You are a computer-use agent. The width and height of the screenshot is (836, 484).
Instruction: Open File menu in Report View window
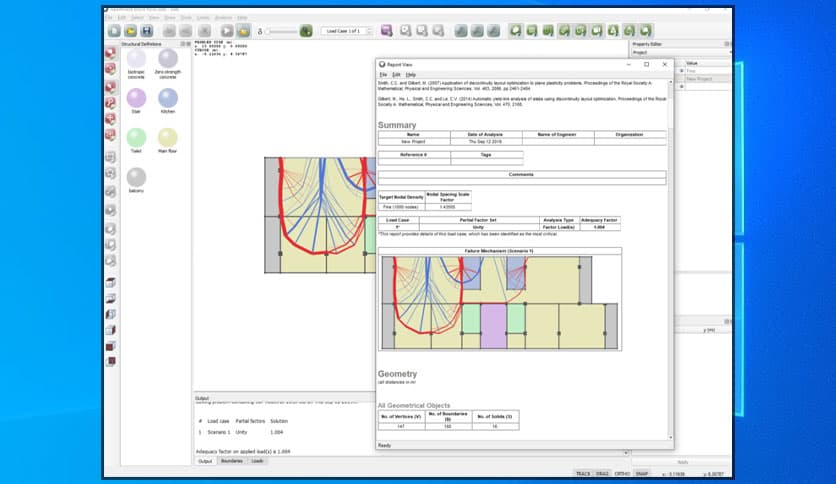coord(383,75)
